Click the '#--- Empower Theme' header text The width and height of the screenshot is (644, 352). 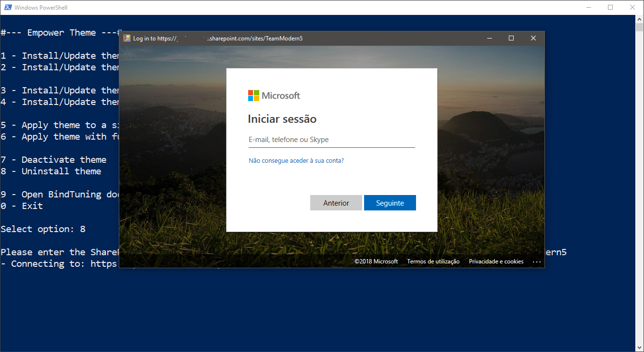point(60,32)
